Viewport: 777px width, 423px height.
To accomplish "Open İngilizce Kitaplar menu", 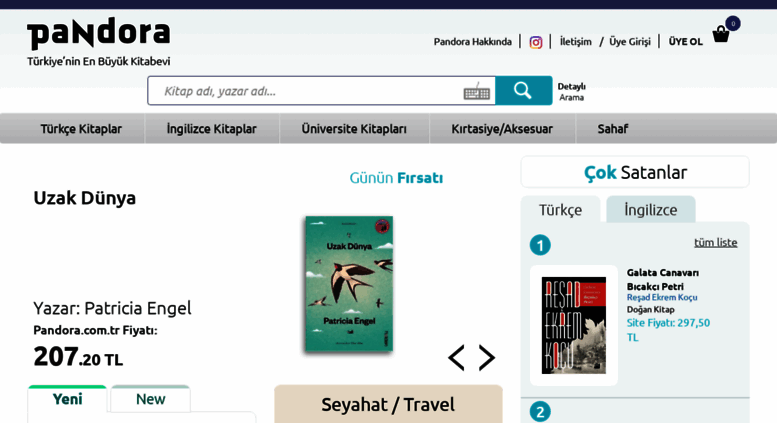I will [212, 129].
